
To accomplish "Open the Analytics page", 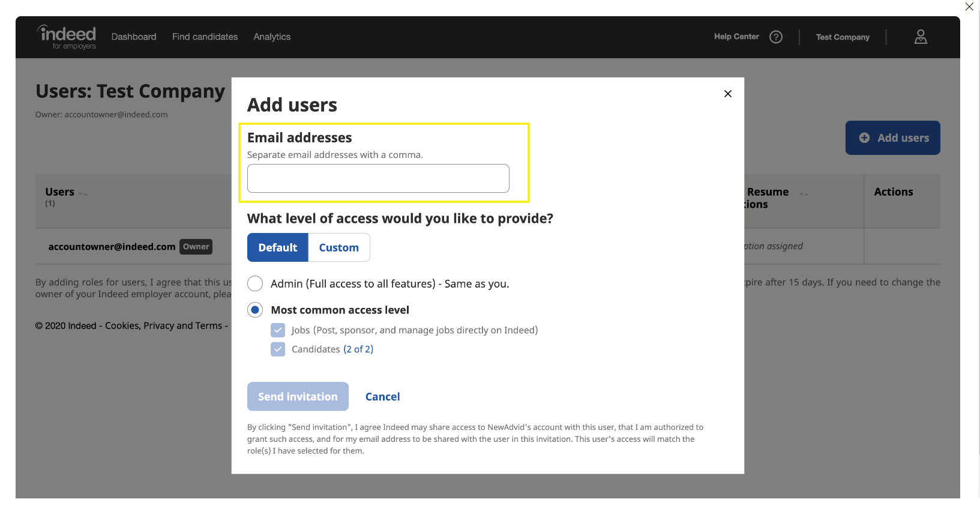I will 272,37.
